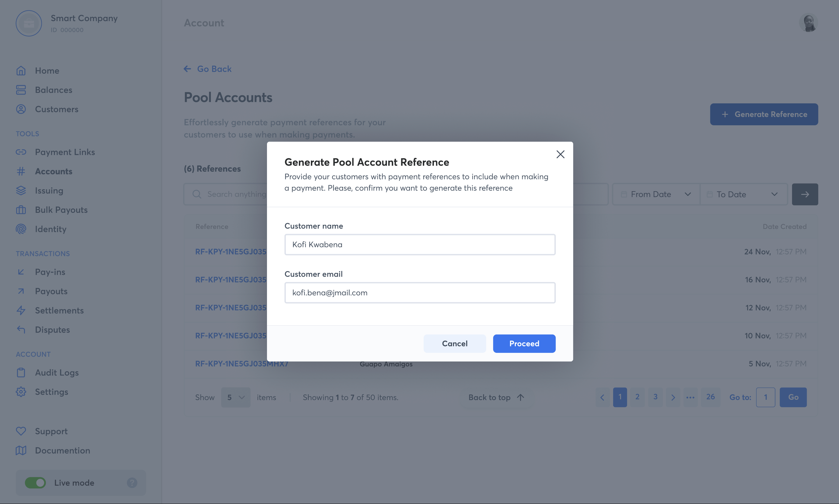Click the Generate Reference button
Screen dimensions: 839x504
click(764, 114)
